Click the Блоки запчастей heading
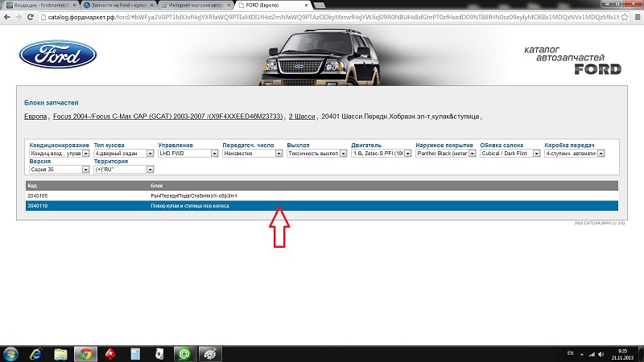The width and height of the screenshot is (644, 362). tap(52, 103)
